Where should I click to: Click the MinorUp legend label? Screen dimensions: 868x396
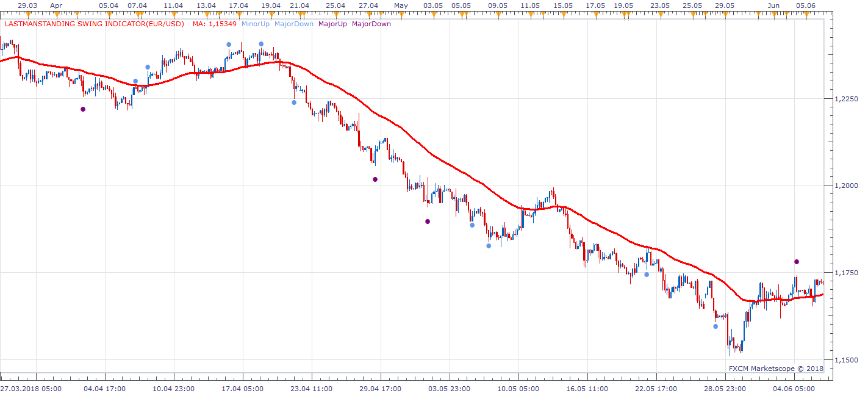coord(256,24)
